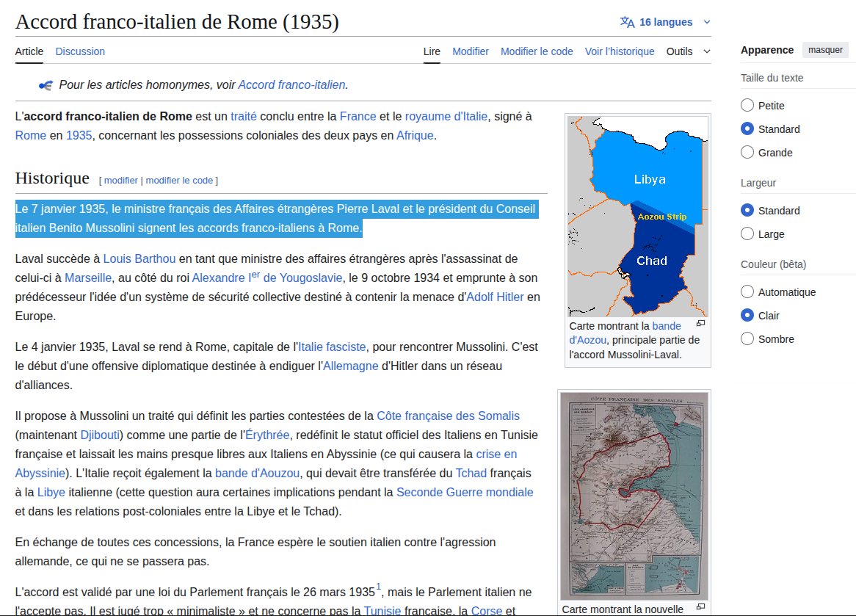Open Seconde Guerre mondiale link
The width and height of the screenshot is (856, 616).
click(x=465, y=493)
